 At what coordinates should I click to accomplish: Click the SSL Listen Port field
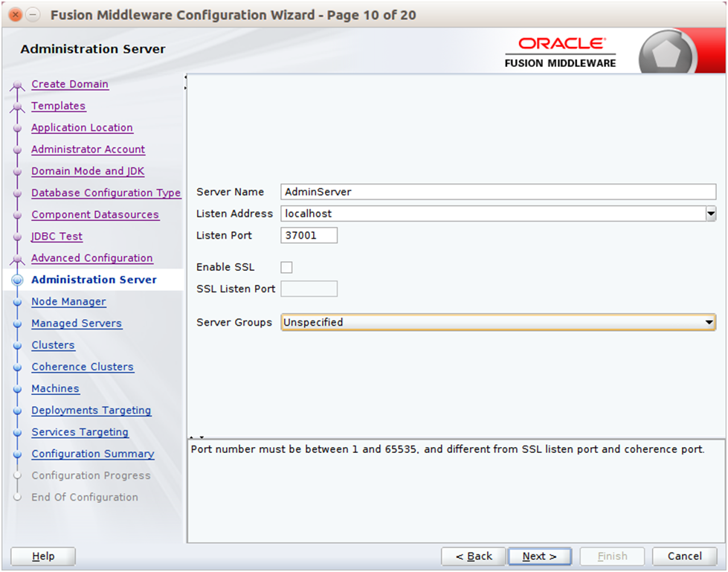tap(309, 289)
